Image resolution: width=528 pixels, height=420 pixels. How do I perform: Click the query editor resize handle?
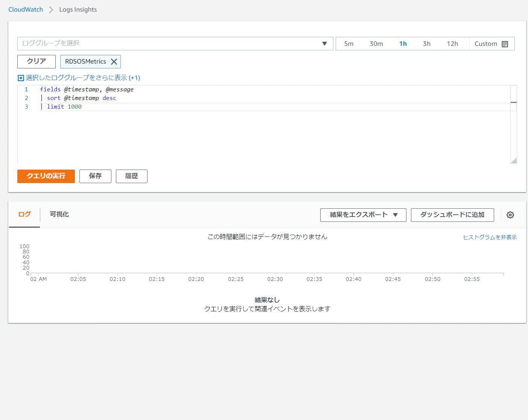coord(514,161)
